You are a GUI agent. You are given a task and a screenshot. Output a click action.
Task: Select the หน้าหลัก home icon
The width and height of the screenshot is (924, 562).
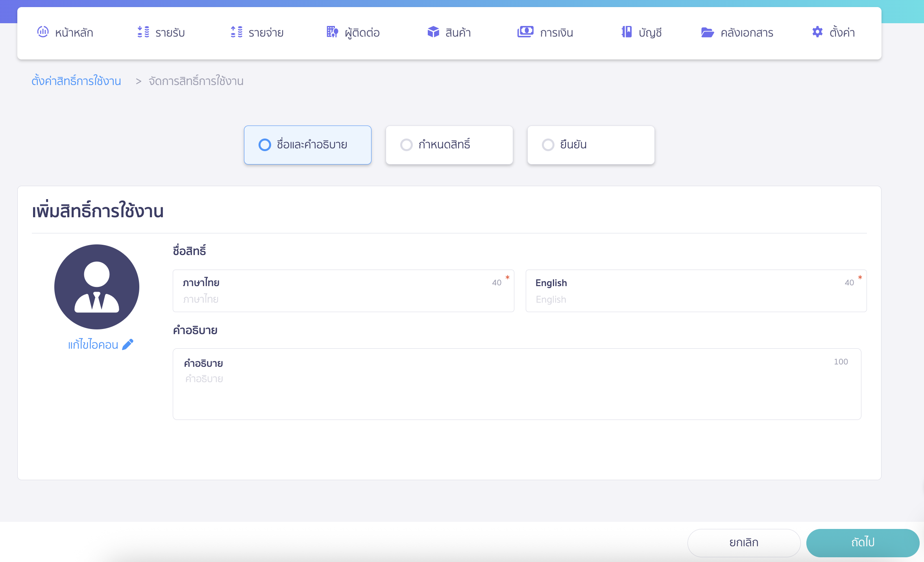pyautogui.click(x=43, y=32)
